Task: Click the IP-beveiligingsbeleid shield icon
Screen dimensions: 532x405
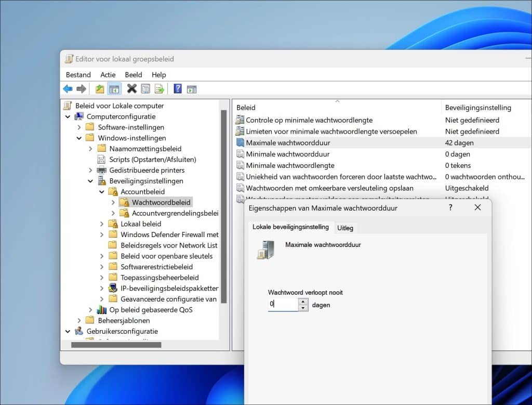Action: click(x=113, y=288)
